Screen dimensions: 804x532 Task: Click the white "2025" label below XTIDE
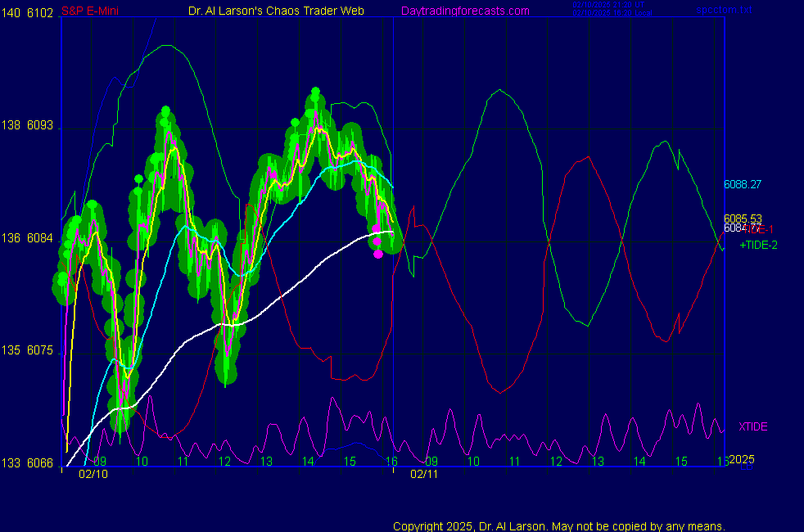coord(742,459)
